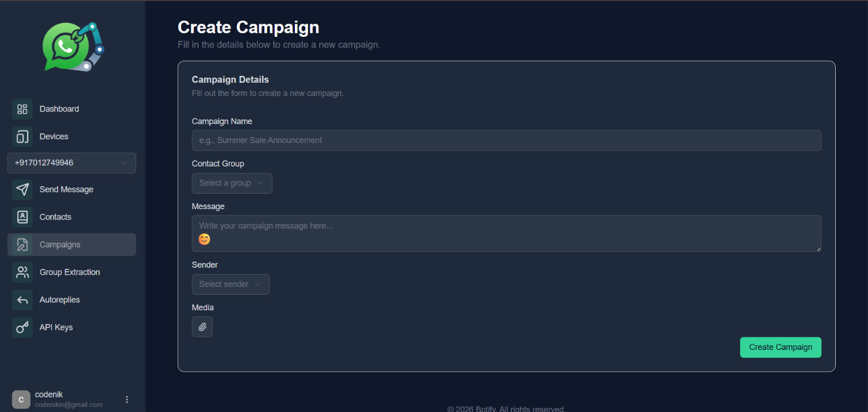This screenshot has width=868, height=412.
Task: Click the API Keys key icon
Action: tap(22, 328)
